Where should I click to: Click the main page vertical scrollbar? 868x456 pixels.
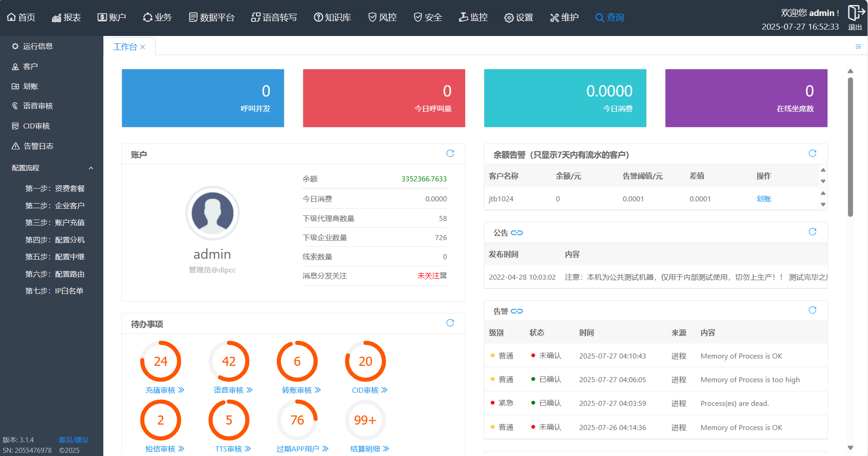850,146
